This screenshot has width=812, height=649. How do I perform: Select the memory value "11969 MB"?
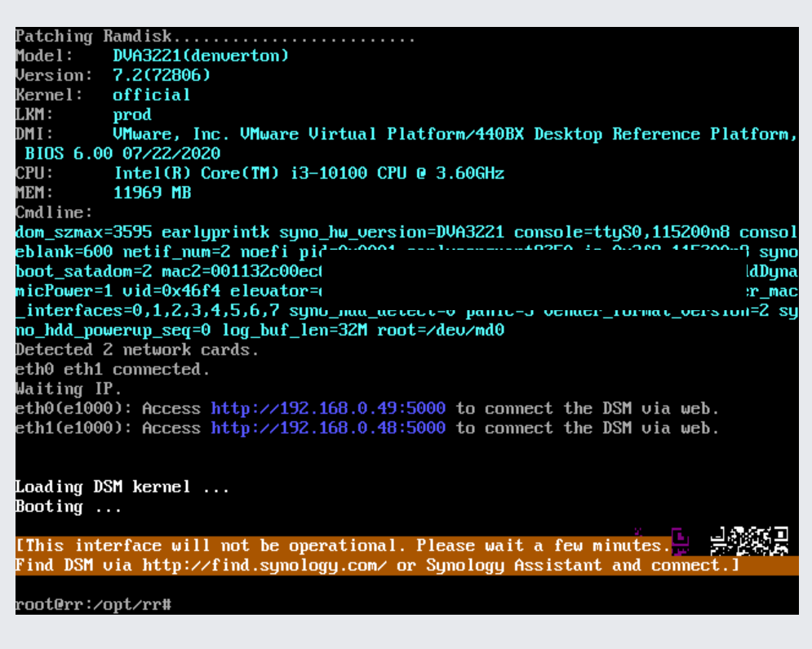point(153,193)
